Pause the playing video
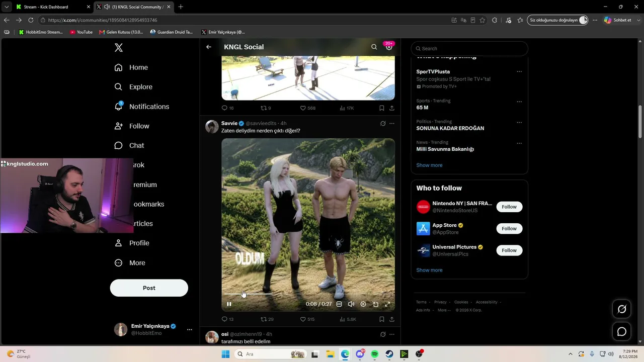The height and width of the screenshot is (362, 644). point(229,304)
